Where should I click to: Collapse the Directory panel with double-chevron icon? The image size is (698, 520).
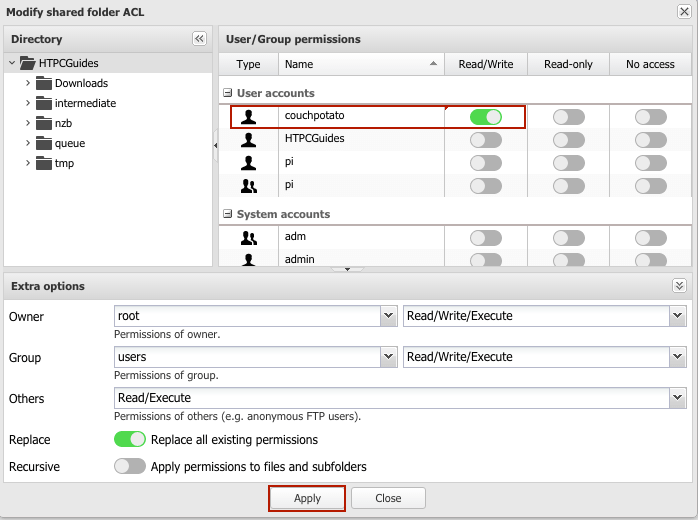199,39
